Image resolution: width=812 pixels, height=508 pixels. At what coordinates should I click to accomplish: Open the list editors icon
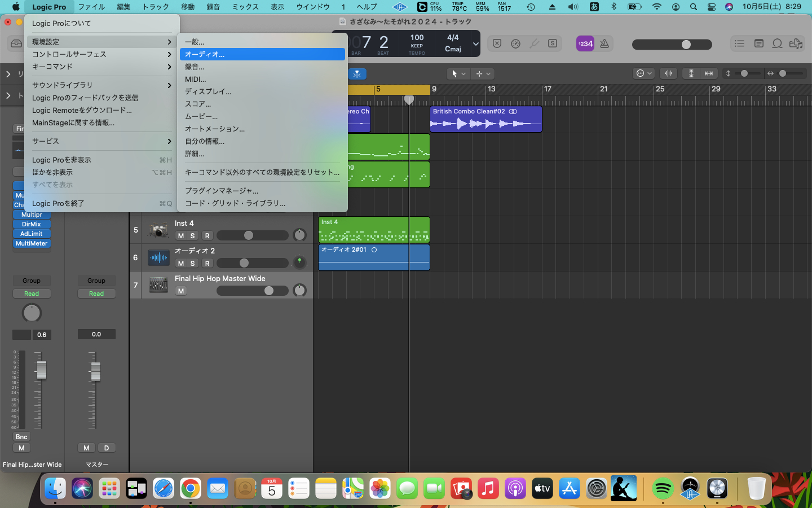point(739,43)
